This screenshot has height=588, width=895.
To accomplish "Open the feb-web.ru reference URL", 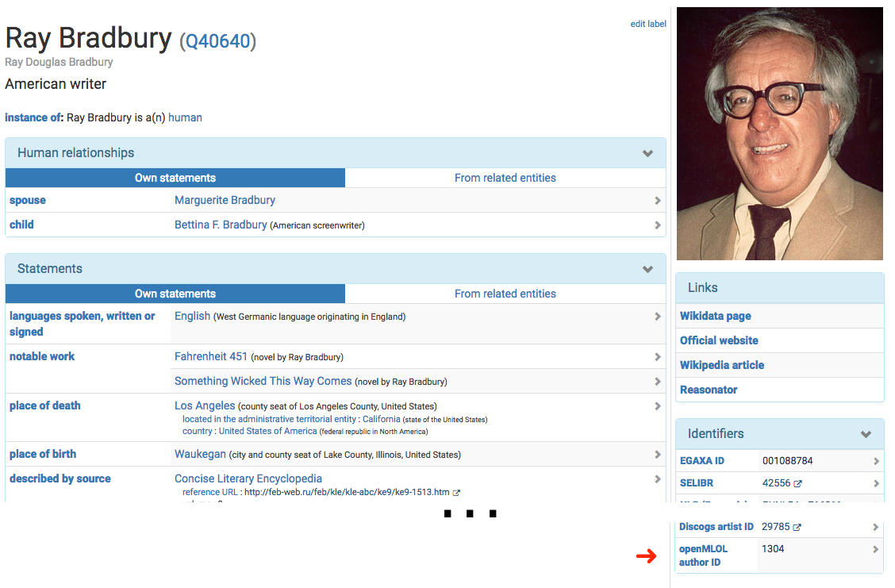I will pyautogui.click(x=347, y=492).
